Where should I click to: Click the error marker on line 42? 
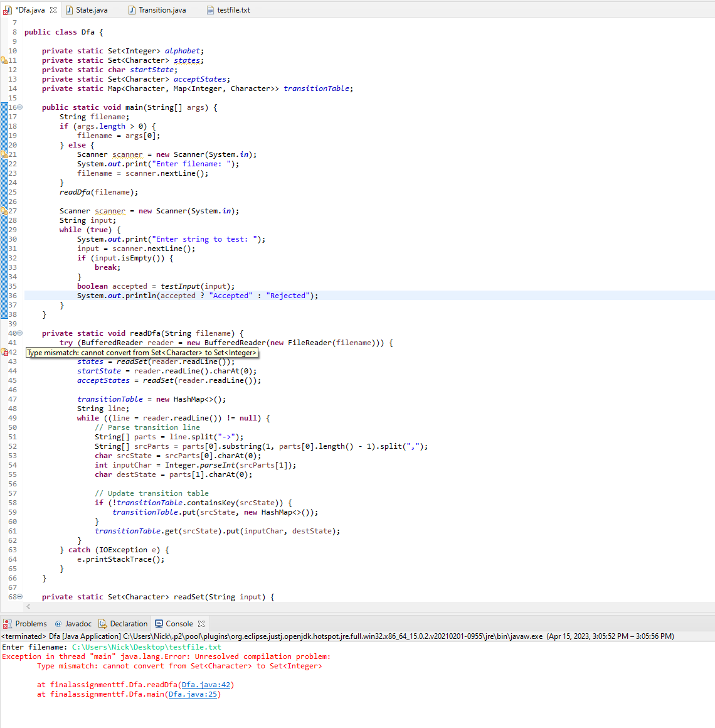pos(4,353)
